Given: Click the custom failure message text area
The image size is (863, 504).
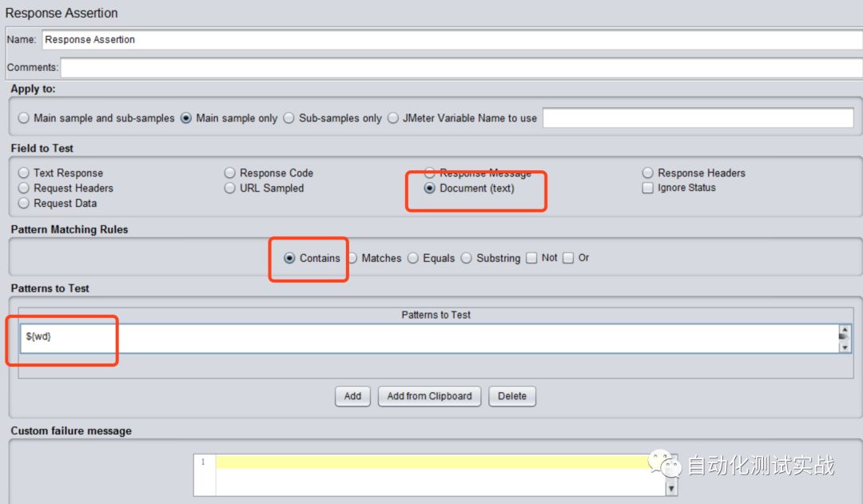Looking at the screenshot, I should 440,474.
